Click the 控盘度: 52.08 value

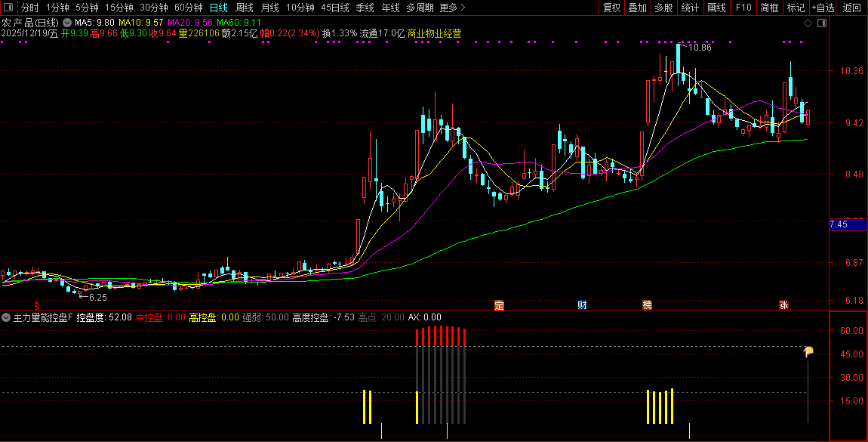[x=104, y=317]
